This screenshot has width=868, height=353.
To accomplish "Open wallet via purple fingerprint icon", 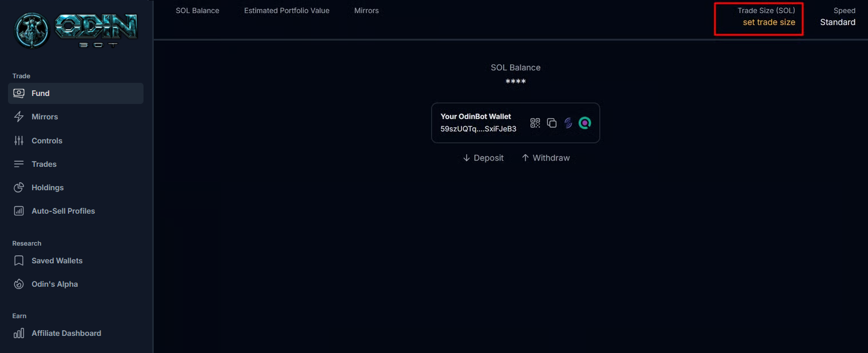I will 568,123.
